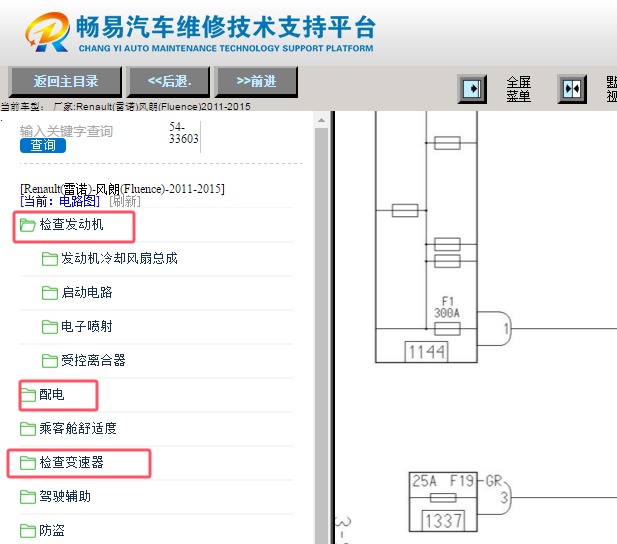The image size is (617, 544).
Task: Click the 当前车型 status text line
Action: [x=126, y=106]
